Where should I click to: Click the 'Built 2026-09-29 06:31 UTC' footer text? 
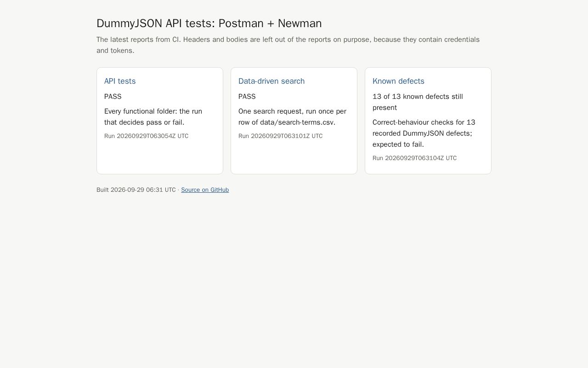tap(136, 190)
